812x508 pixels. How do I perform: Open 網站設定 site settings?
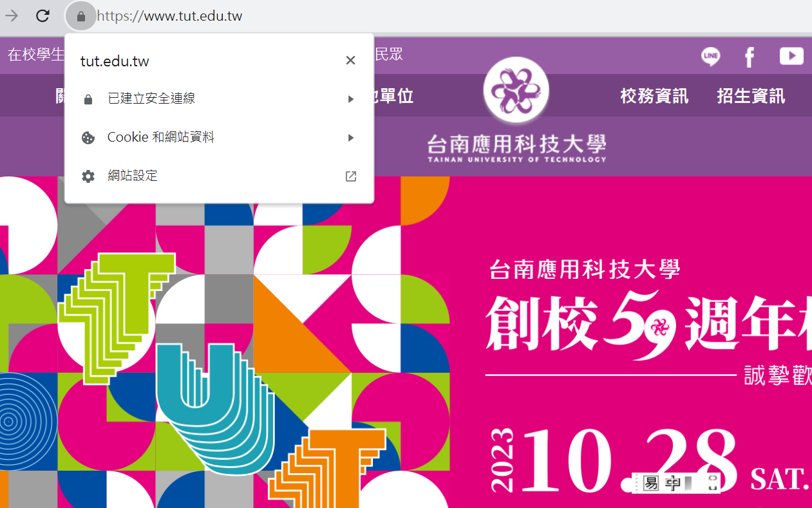pos(219,176)
